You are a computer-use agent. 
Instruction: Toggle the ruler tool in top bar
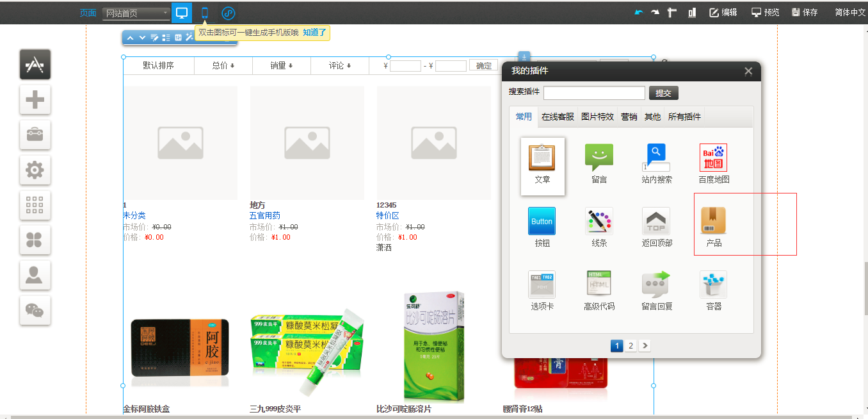click(672, 13)
